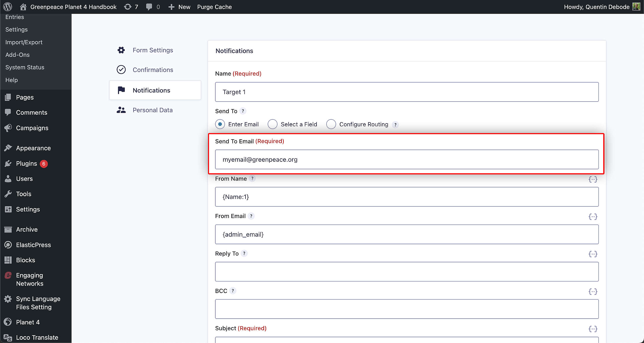Open the Notifications tab

pyautogui.click(x=155, y=90)
